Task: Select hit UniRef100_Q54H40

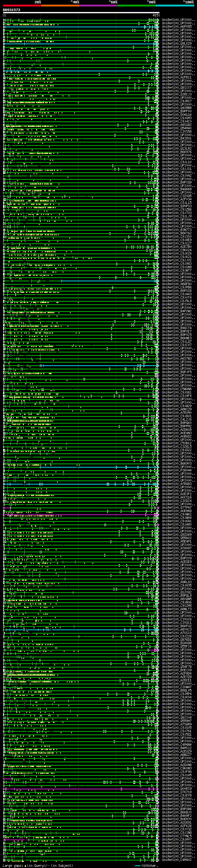Action: 177,128
